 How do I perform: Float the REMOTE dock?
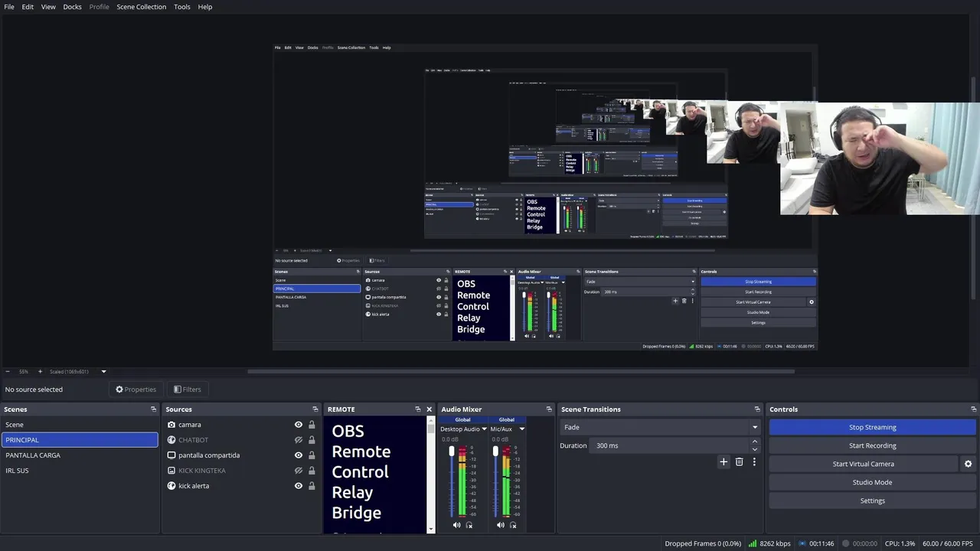pos(417,409)
